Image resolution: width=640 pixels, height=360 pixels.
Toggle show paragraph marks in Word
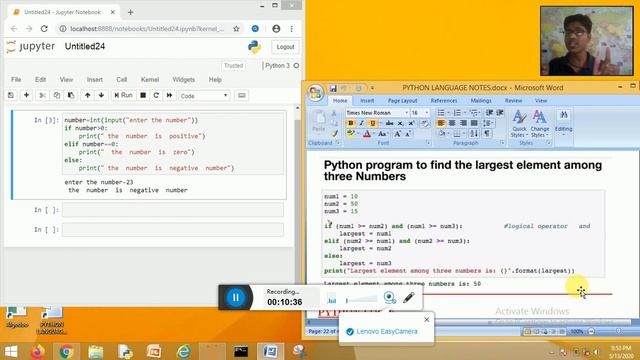[x=487, y=133]
